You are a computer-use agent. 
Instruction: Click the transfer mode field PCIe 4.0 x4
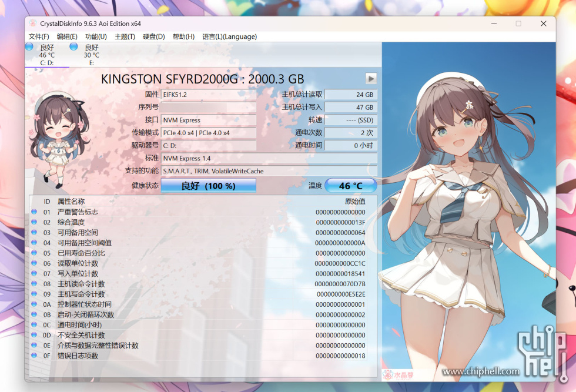click(x=208, y=133)
